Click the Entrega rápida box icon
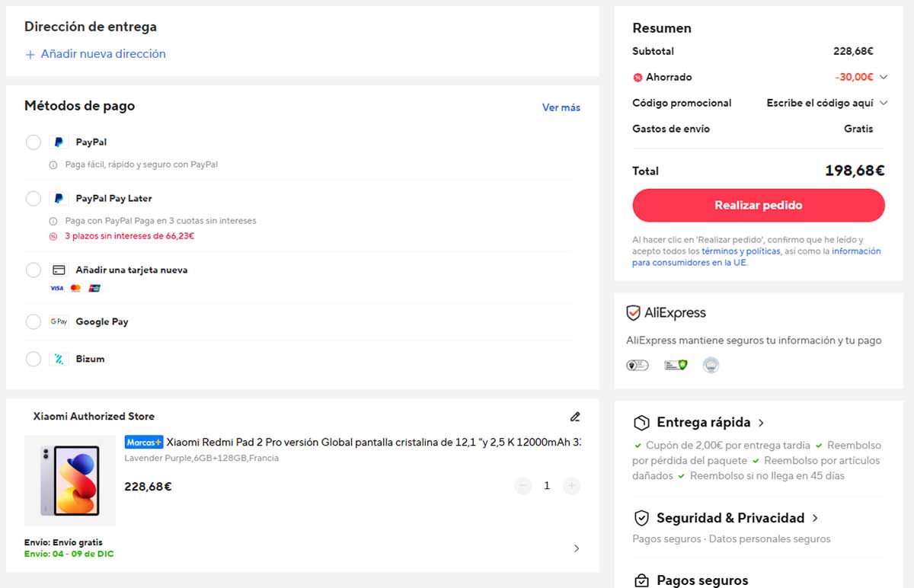The height and width of the screenshot is (588, 914). pos(641,422)
